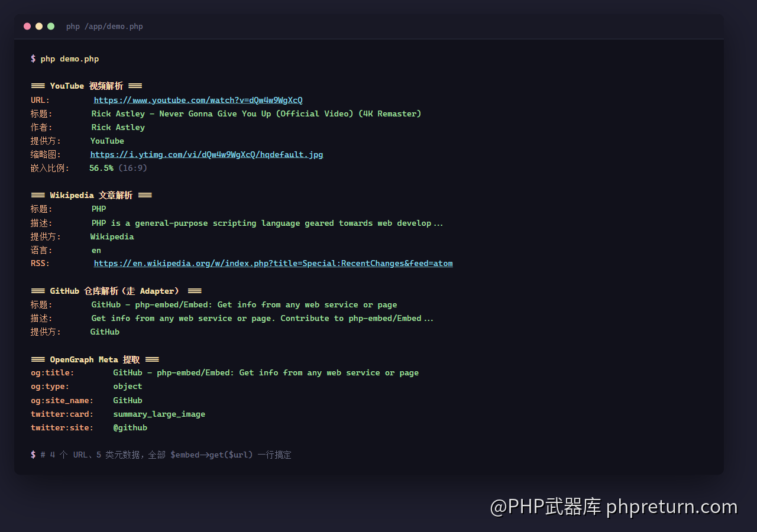Click the GitHub section provider value 'GitHub'
The image size is (757, 532).
[105, 332]
